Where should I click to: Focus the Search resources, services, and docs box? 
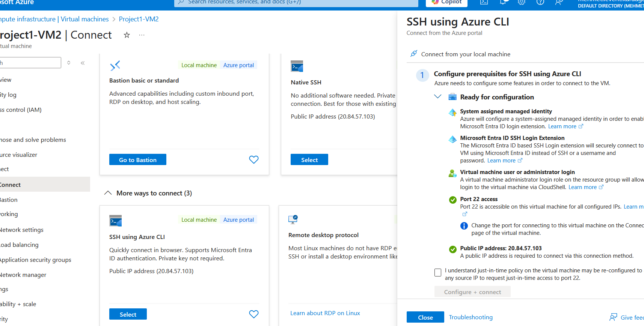[296, 3]
